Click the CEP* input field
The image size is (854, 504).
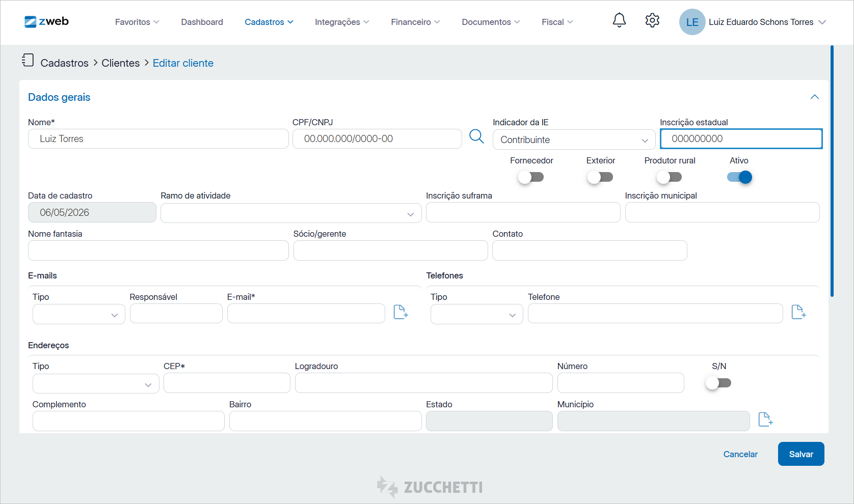227,383
